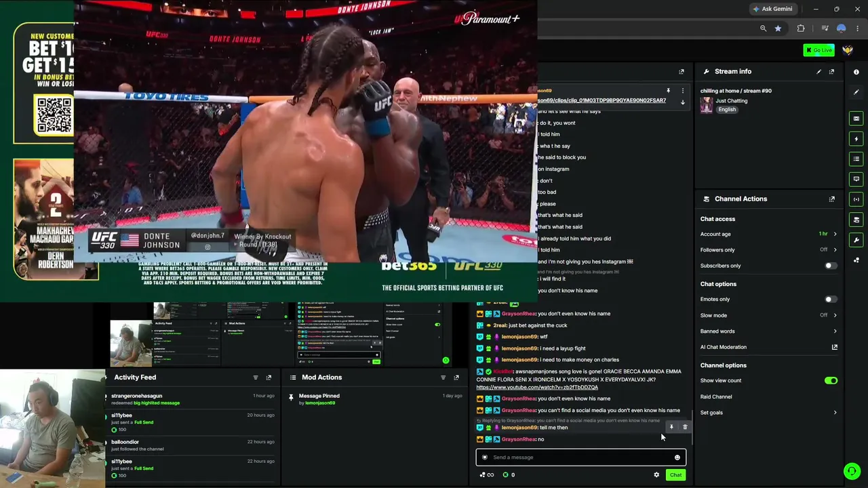The height and width of the screenshot is (488, 868).
Task: Click the Just Chatting category thumbnail
Action: [x=707, y=105]
